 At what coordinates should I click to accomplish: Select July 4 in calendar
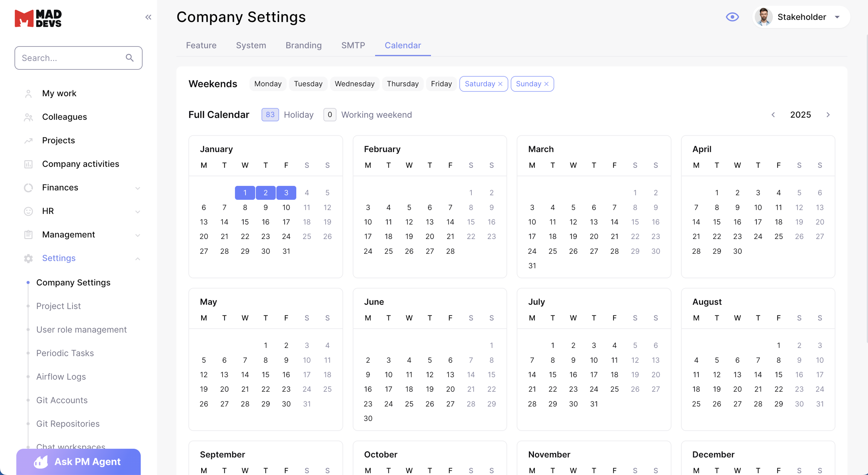(x=614, y=346)
